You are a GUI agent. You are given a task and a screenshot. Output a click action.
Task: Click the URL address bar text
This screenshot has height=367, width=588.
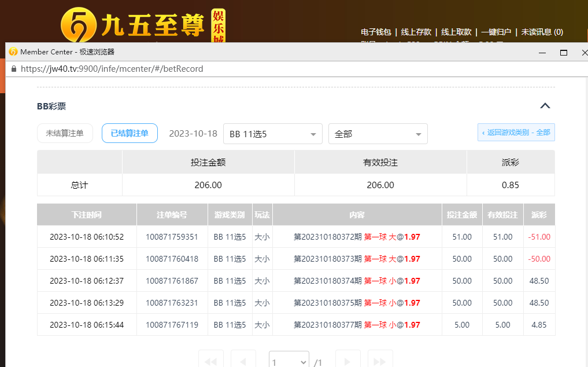(112, 68)
